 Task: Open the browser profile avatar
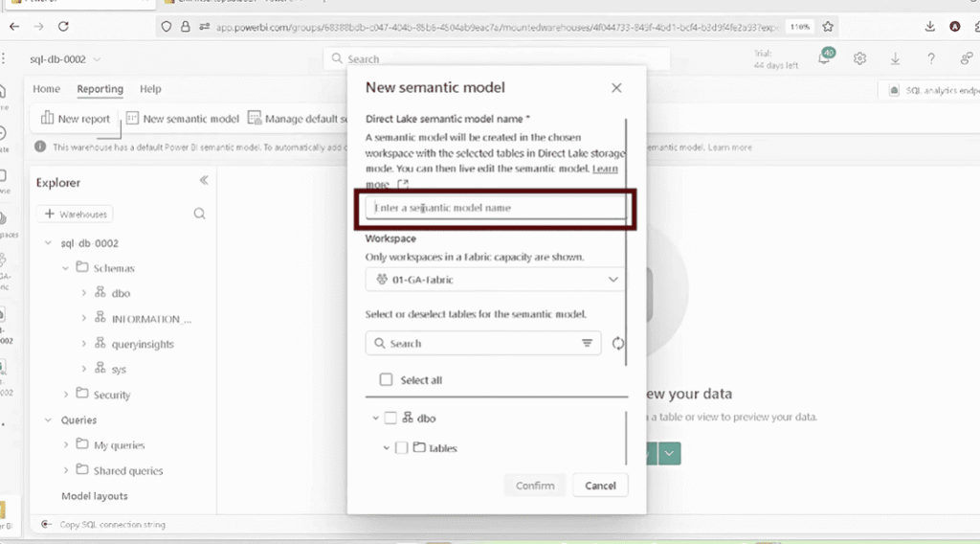pyautogui.click(x=954, y=26)
